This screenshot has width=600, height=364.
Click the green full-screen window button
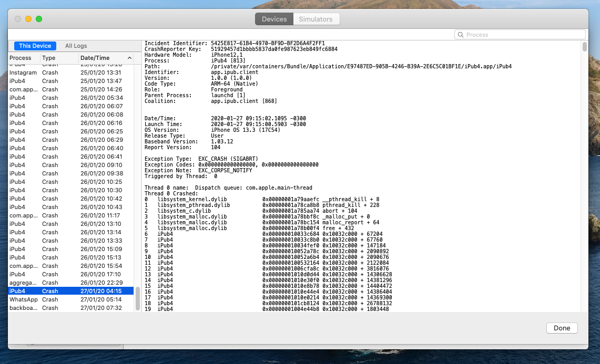(x=39, y=19)
